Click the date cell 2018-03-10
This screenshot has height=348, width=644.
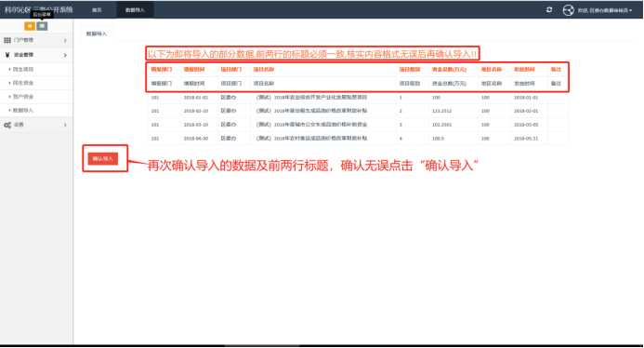[196, 125]
